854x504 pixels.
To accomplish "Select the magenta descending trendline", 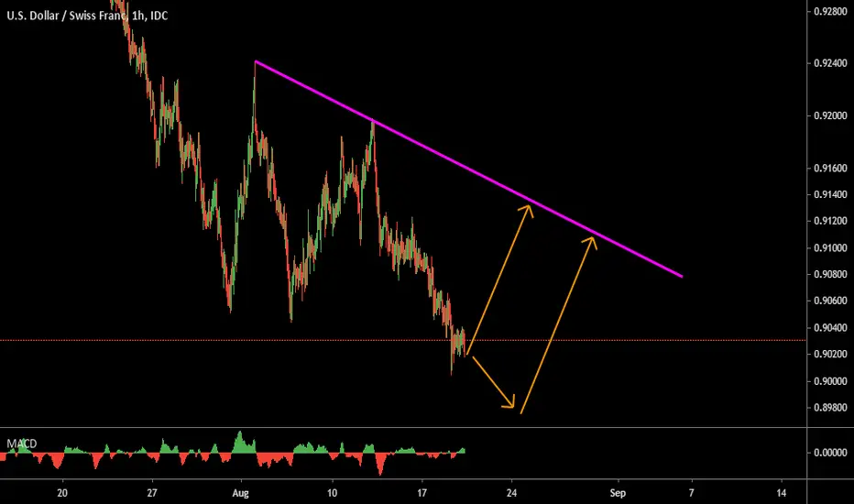I will (x=468, y=169).
